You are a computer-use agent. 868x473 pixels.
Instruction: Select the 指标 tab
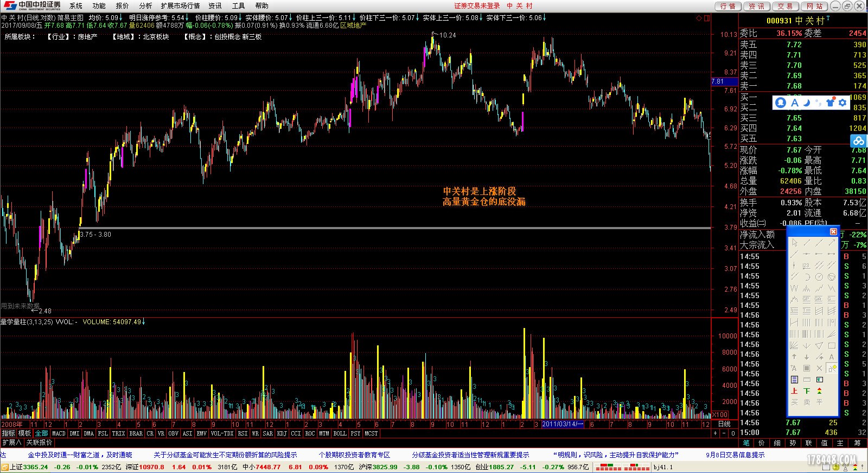8,433
